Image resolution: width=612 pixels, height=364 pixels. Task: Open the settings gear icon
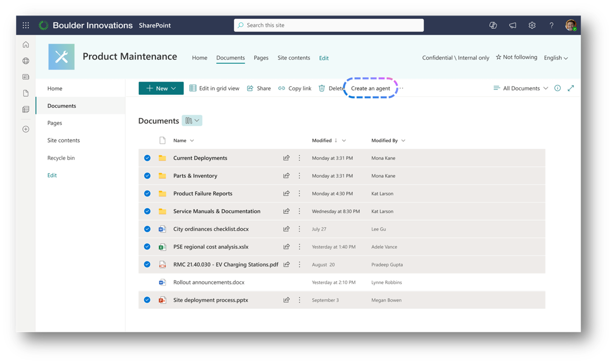pyautogui.click(x=532, y=25)
